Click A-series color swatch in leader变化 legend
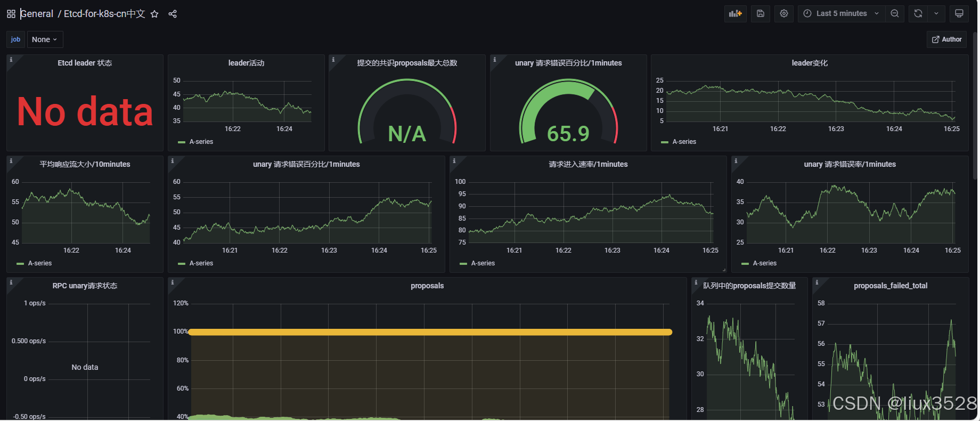This screenshot has height=421, width=980. 665,142
